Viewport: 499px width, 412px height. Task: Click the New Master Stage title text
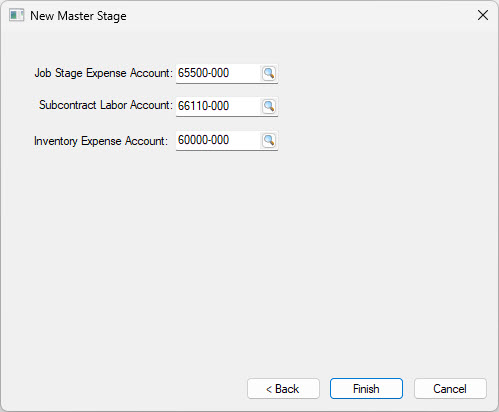[78, 16]
